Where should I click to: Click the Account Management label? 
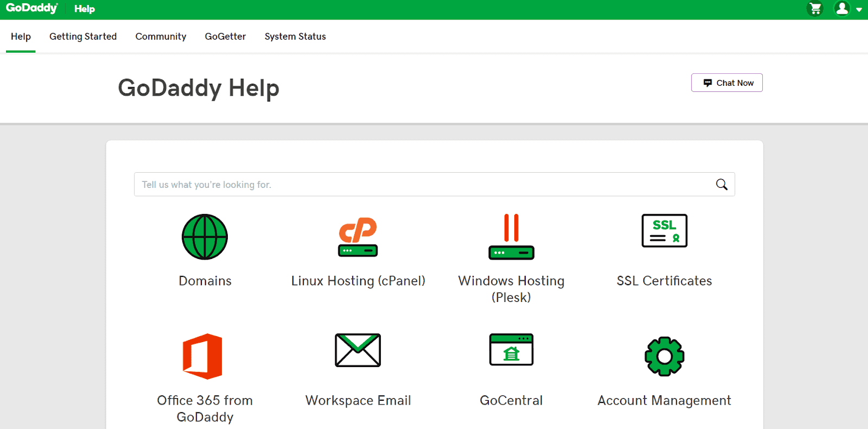[x=665, y=400]
